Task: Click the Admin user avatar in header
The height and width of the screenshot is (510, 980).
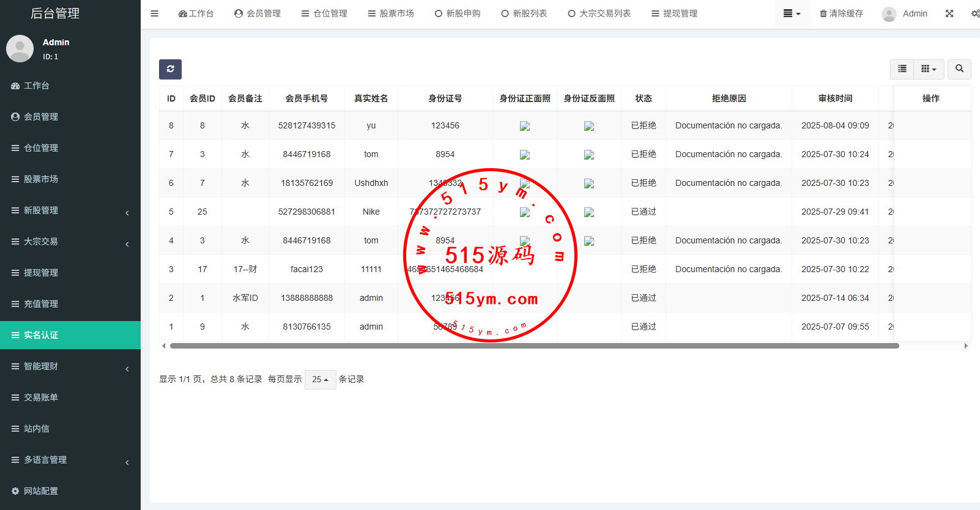Action: pyautogui.click(x=889, y=14)
